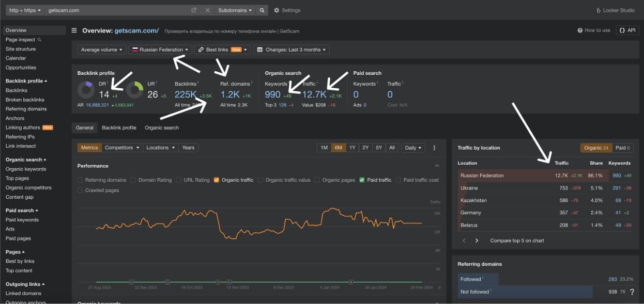
Task: Open Site structure in the sidebar
Action: point(21,49)
